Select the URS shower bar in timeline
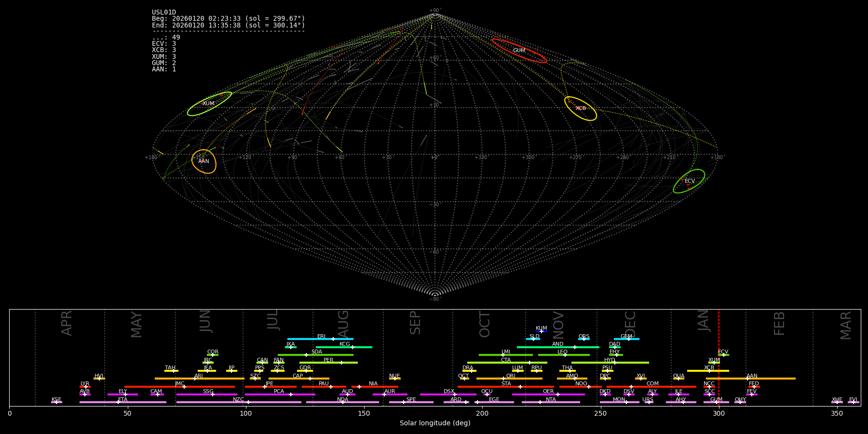 pyautogui.click(x=649, y=402)
